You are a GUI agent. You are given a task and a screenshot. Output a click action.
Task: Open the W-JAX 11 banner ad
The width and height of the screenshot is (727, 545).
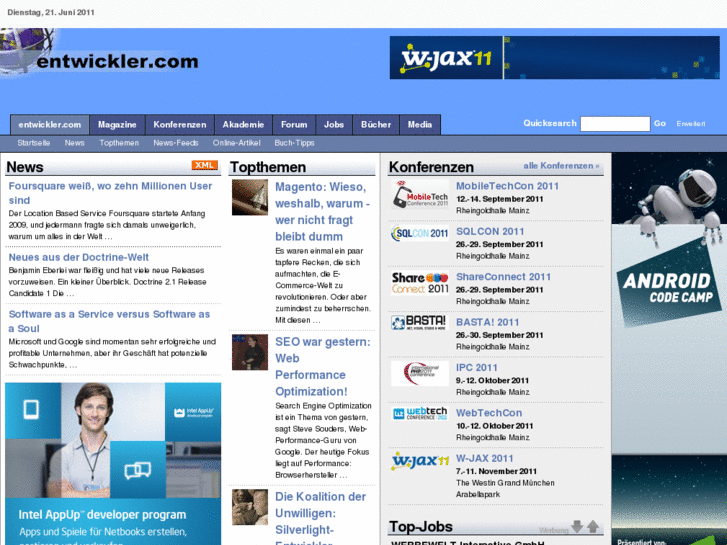[555, 58]
